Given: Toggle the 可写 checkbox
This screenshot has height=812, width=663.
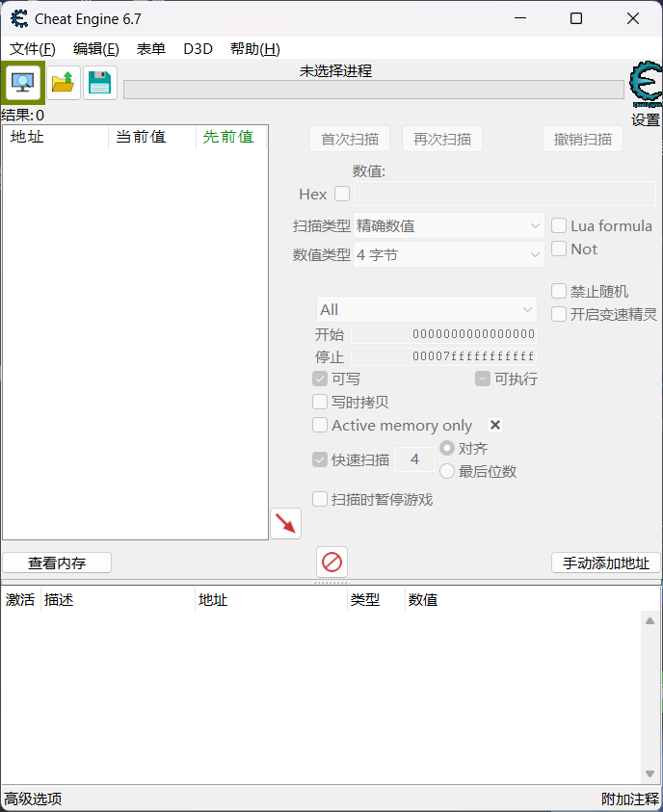Looking at the screenshot, I should 320,380.
